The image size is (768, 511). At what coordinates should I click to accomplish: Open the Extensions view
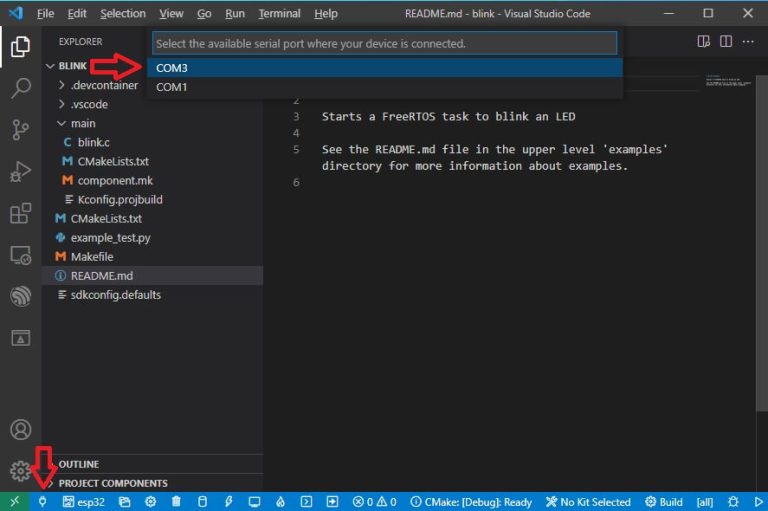tap(20, 214)
